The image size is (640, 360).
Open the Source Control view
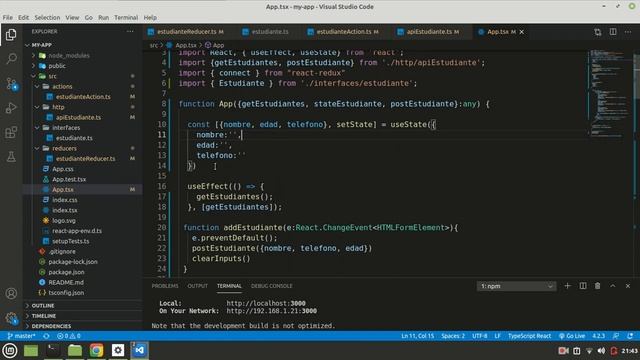(x=11, y=84)
